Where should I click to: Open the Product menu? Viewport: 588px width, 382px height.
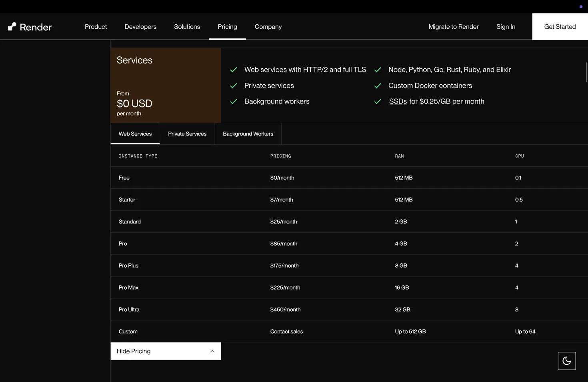click(x=96, y=27)
